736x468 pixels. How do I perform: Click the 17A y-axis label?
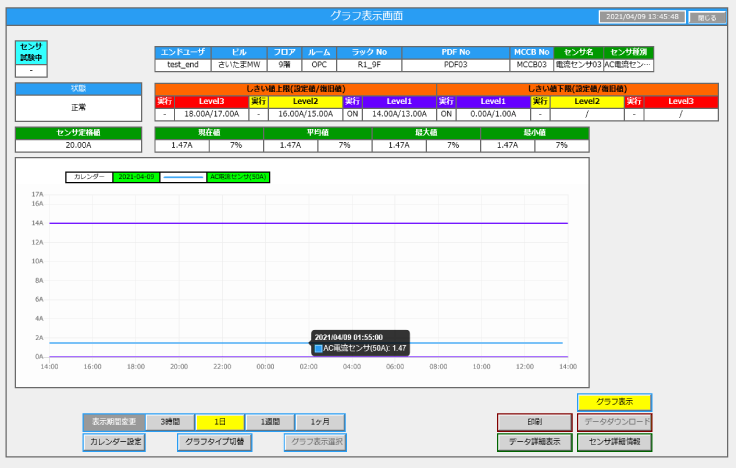38,194
